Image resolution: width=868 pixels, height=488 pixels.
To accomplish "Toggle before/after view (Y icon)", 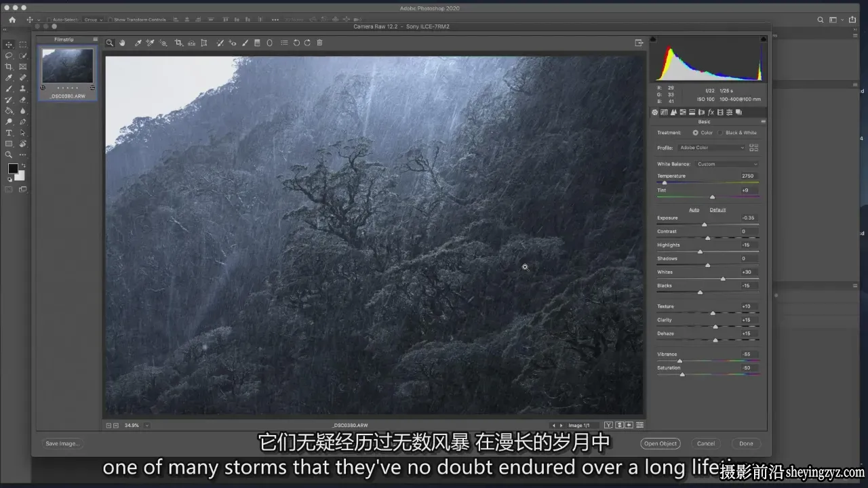I will click(x=608, y=425).
